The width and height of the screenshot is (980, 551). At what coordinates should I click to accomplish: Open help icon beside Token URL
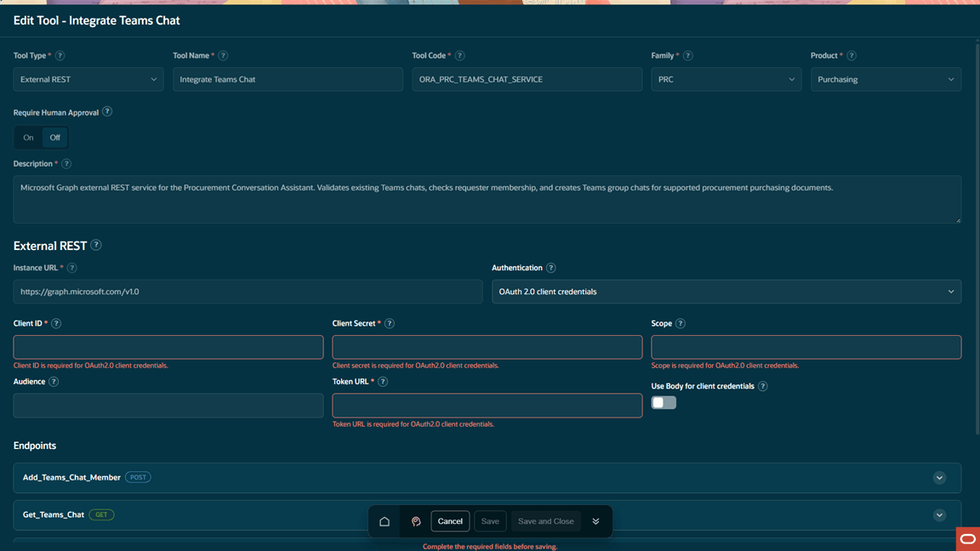point(383,381)
